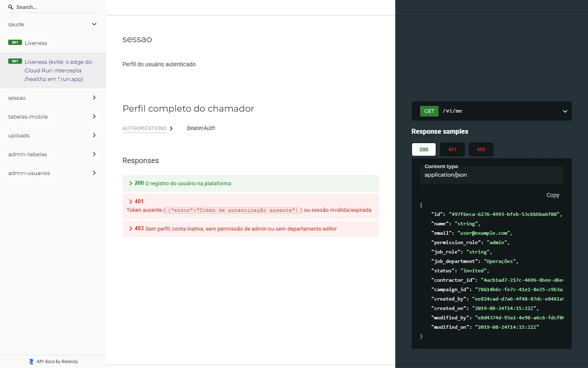Click the GET badge of the healthz entry

(x=15, y=61)
